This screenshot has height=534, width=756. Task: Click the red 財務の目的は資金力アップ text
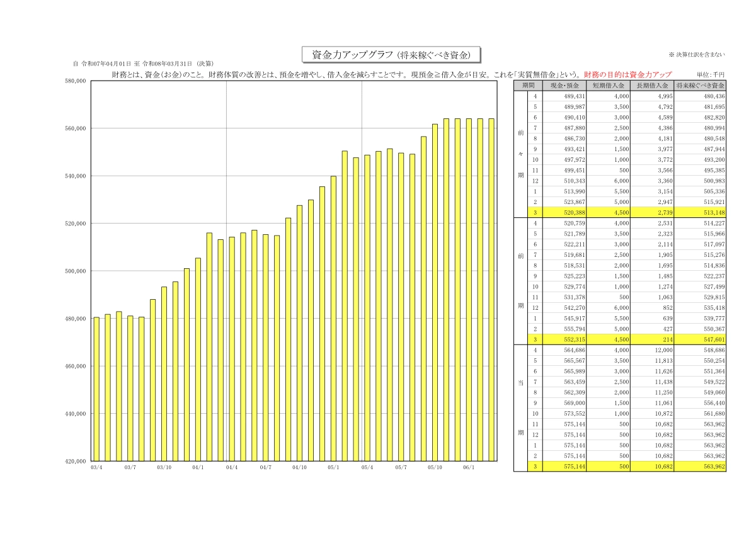coord(627,74)
